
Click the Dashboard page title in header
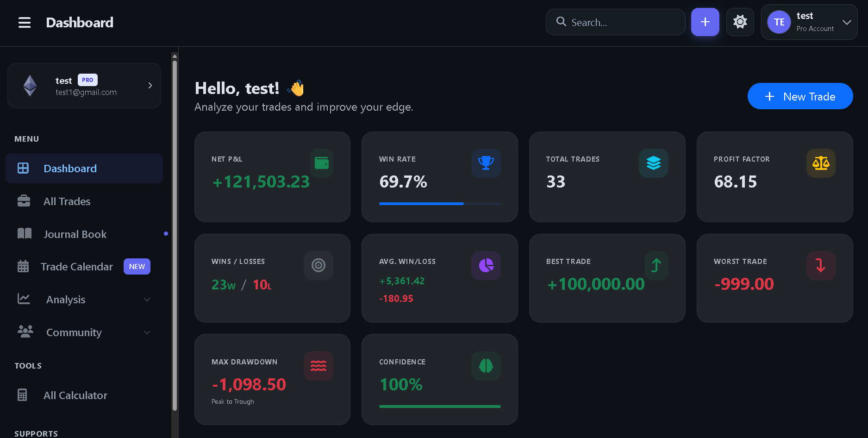(x=80, y=22)
